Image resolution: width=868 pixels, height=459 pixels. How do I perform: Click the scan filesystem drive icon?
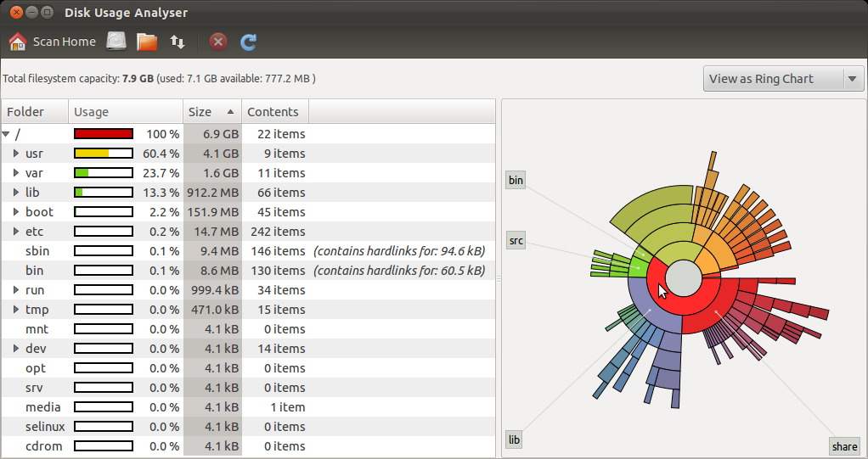tap(116, 42)
